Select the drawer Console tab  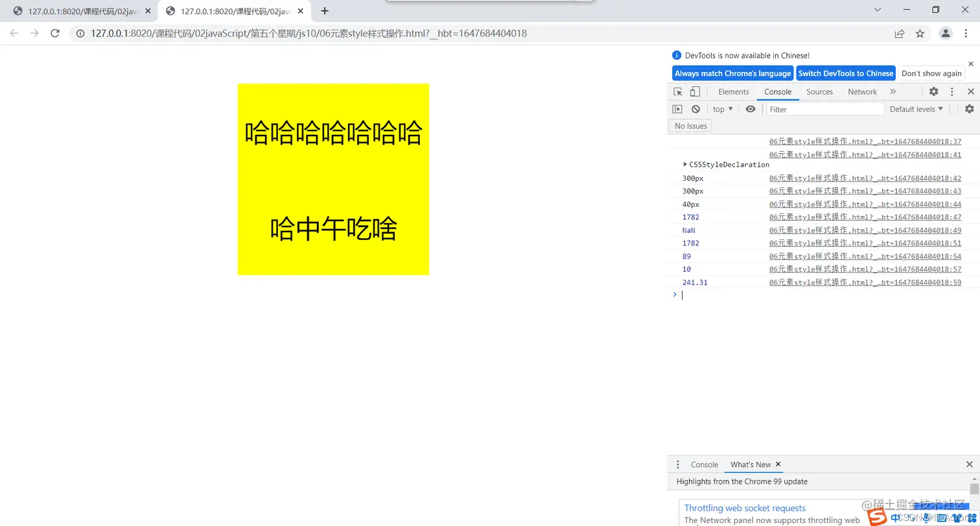[705, 464]
